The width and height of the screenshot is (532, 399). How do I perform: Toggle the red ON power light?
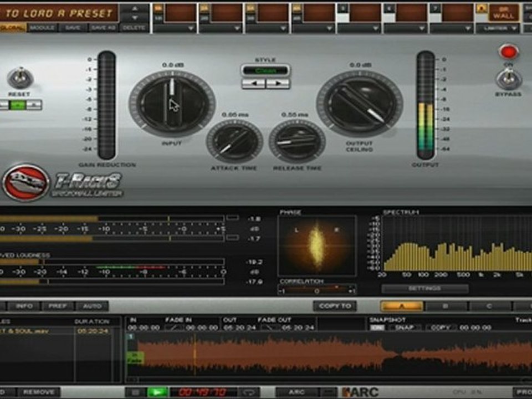pyautogui.click(x=508, y=52)
